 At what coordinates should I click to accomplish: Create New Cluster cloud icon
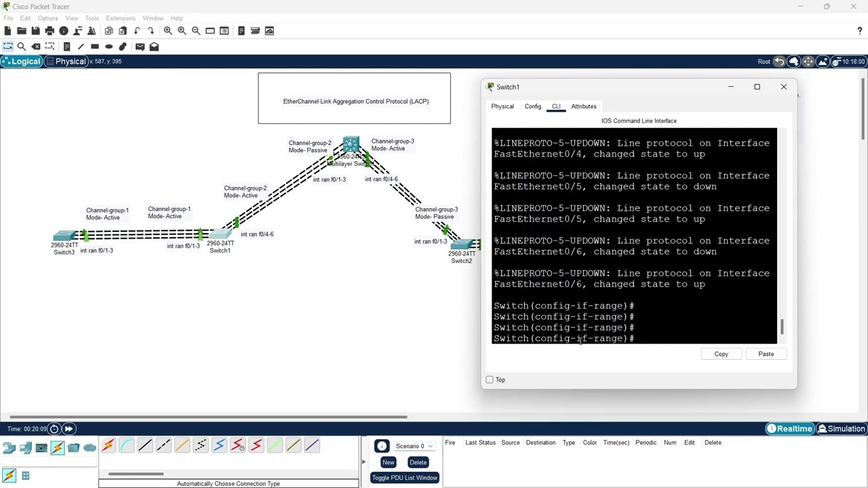794,62
